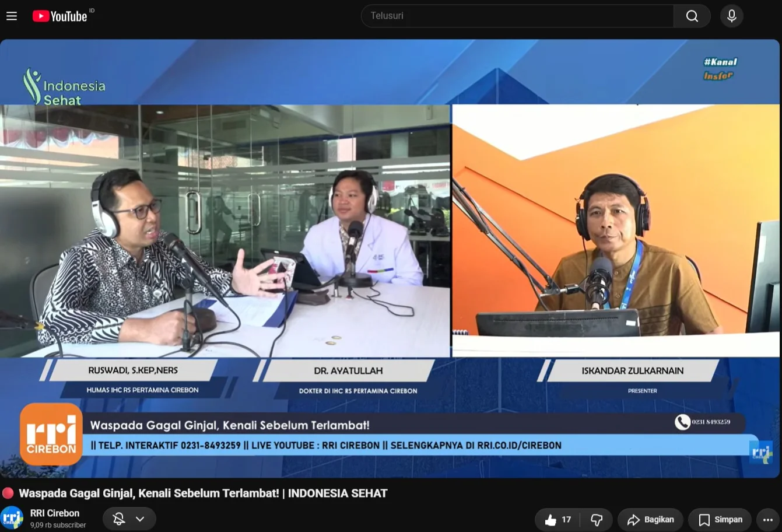Image resolution: width=782 pixels, height=532 pixels.
Task: Click the "DOKTER DI IHC RS PERTAMINA CIREBON" caption
Action: point(358,391)
